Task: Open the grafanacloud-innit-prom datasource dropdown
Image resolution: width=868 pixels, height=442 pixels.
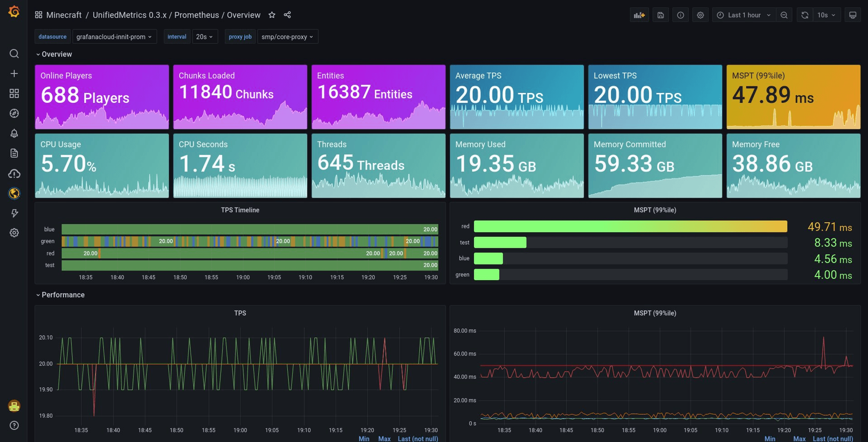Action: [x=114, y=36]
